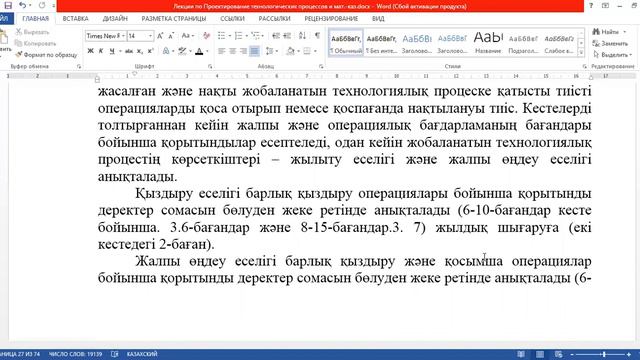Apply the text effects icon

pyautogui.click(x=166, y=51)
